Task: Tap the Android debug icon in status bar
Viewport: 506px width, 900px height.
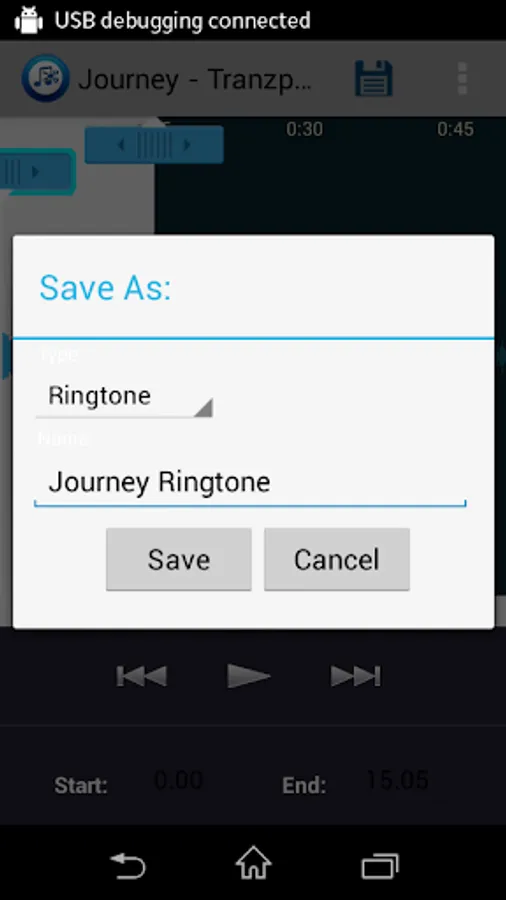Action: (29, 20)
